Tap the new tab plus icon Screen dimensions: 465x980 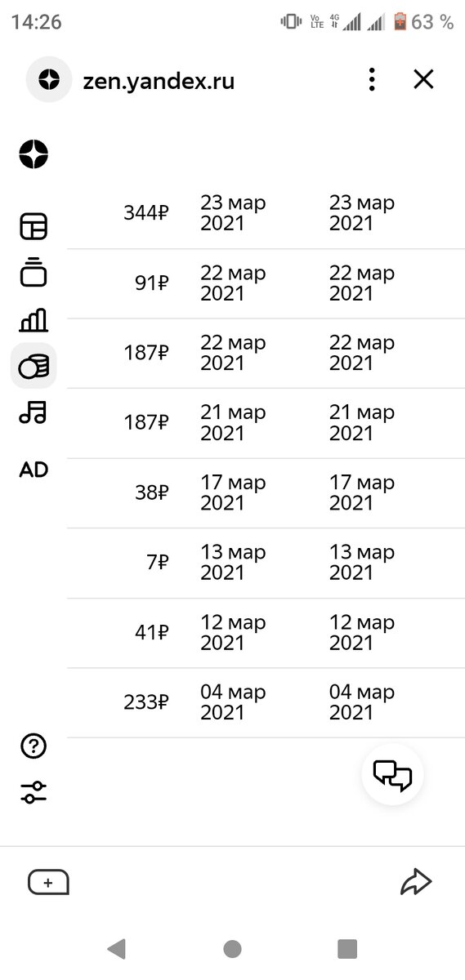click(48, 882)
